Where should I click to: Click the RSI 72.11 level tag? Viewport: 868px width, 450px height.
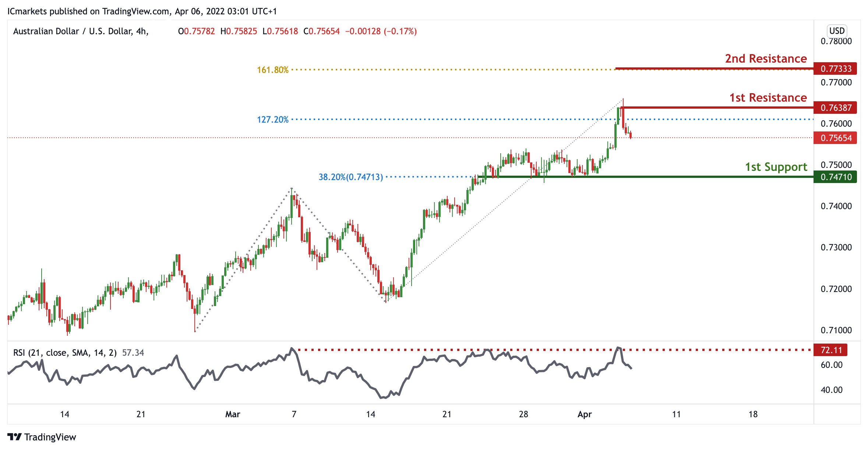pyautogui.click(x=831, y=350)
